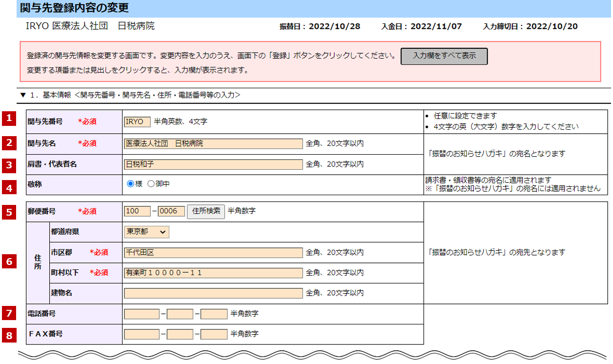Click the empty 建物名 building name field

coord(213,293)
